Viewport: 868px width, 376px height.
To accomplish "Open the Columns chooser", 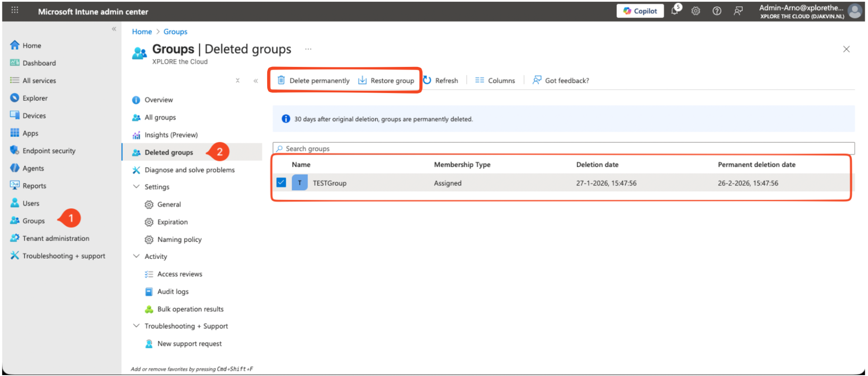I will [495, 80].
